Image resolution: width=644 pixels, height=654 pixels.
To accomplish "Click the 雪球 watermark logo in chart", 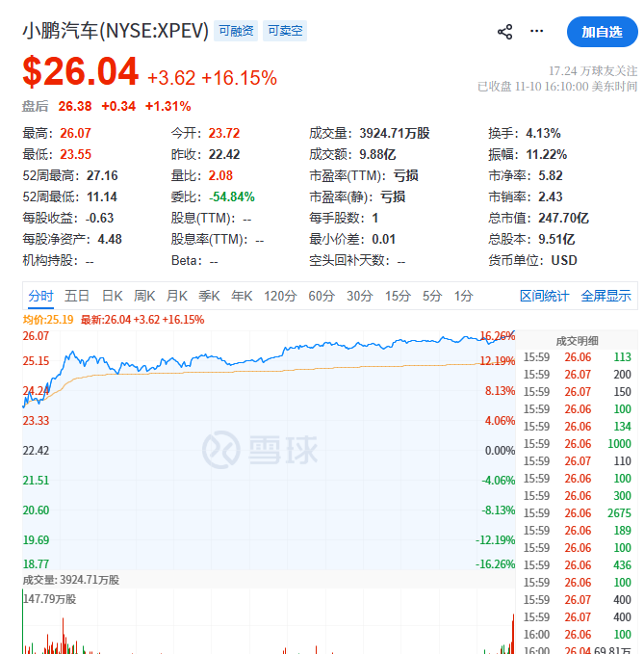I will click(260, 450).
